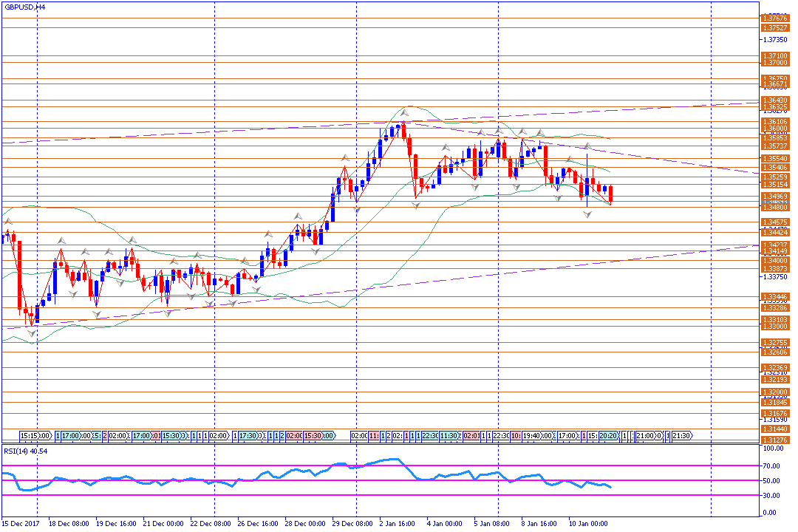798x532 pixels.
Task: Select the 1.31676 price level label
Action: [774, 414]
